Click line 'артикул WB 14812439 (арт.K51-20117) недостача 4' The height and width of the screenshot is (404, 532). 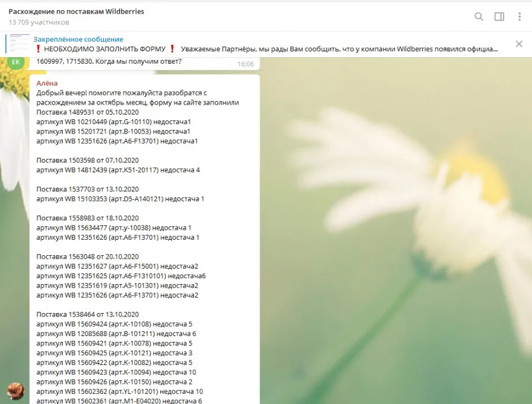118,170
